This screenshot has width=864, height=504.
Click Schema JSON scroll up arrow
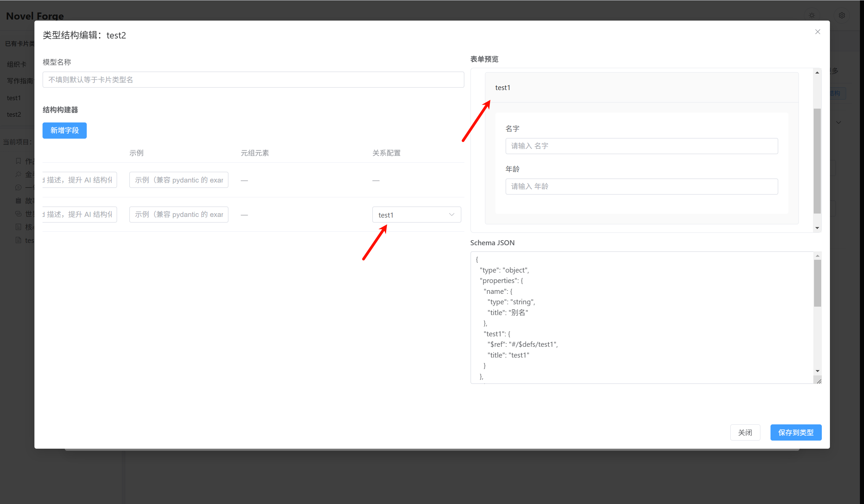817,256
